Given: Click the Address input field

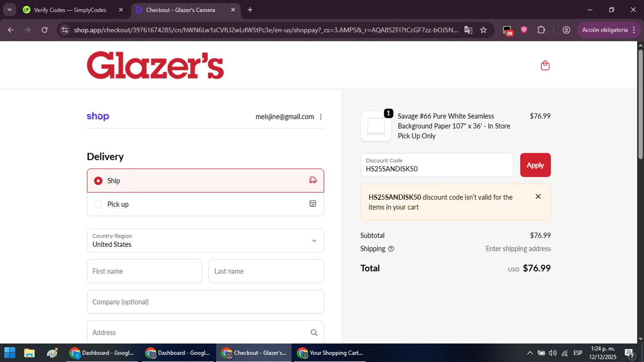Looking at the screenshot, I should (x=205, y=332).
